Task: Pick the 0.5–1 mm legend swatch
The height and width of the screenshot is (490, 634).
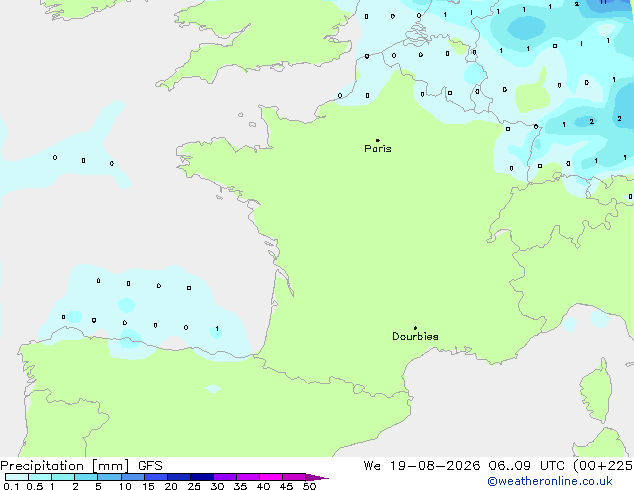Action: 40,477
